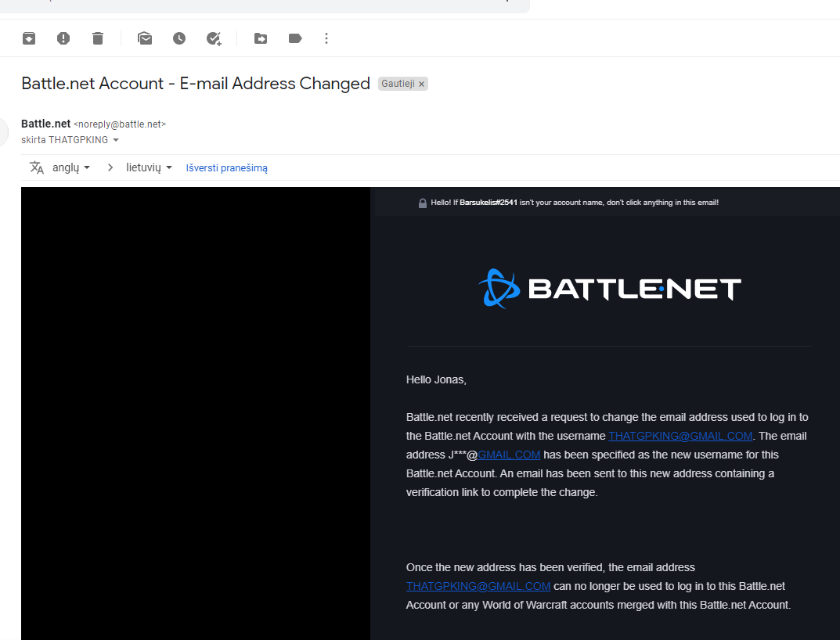Open the lietuvių target language dropdown
This screenshot has height=640, width=840.
(149, 167)
